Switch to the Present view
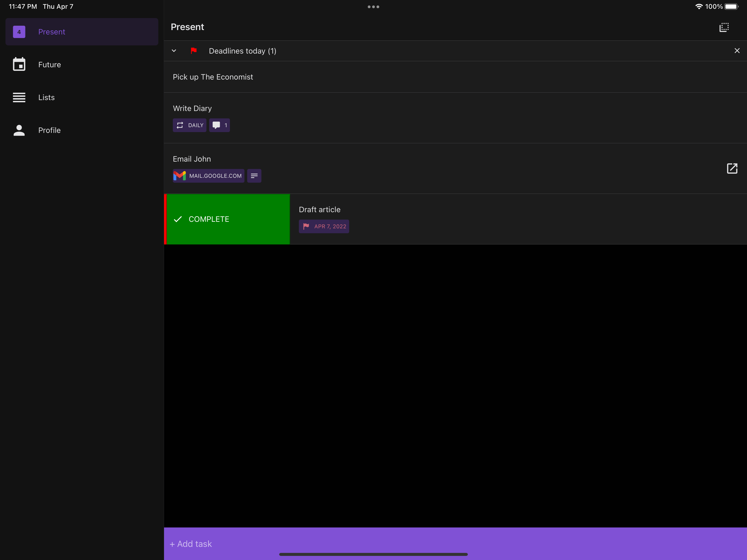 (x=52, y=32)
